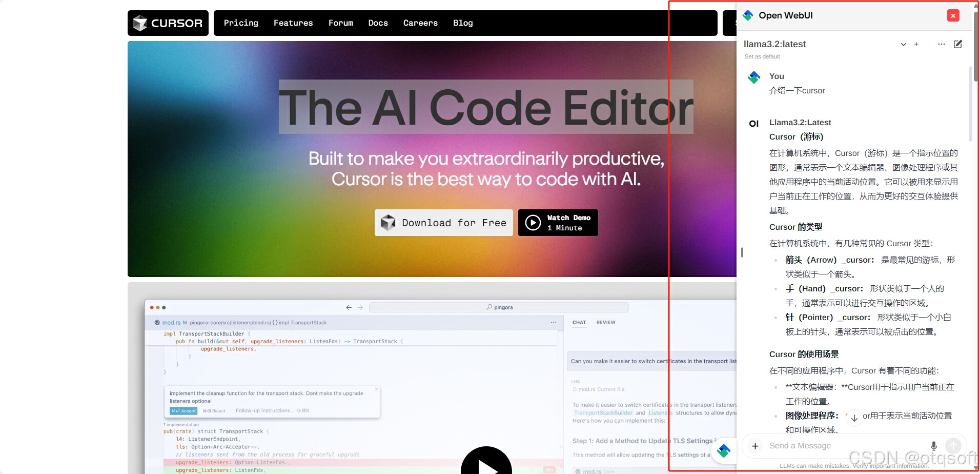Go to the Forum link
This screenshot has width=980, height=474.
(341, 23)
